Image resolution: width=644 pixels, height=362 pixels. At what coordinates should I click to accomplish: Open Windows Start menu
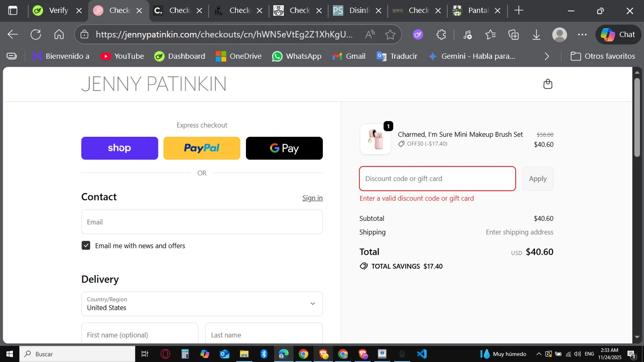click(9, 354)
